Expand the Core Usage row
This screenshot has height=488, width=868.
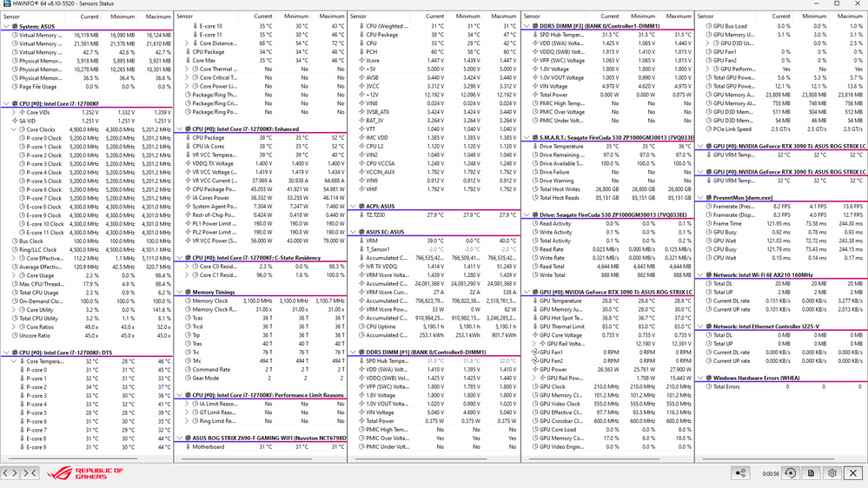[x=14, y=275]
